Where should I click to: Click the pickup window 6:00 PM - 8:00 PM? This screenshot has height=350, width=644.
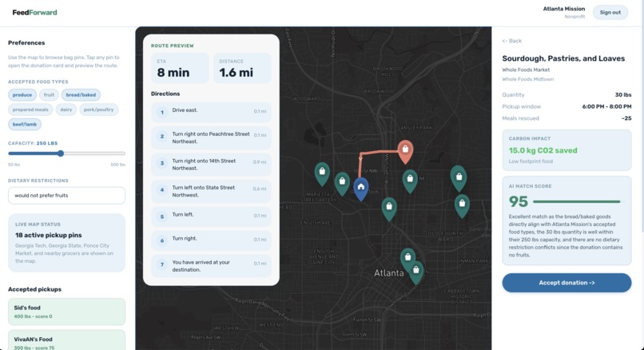(x=606, y=106)
